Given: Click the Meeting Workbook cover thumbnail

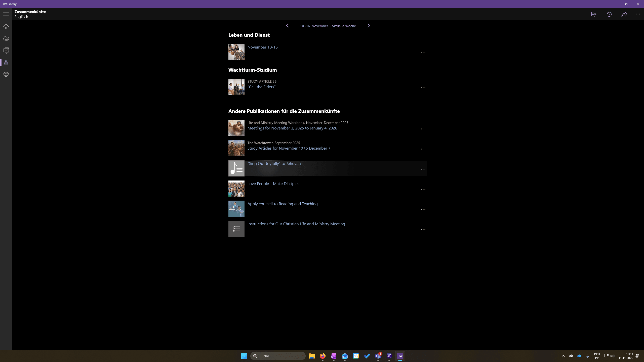Looking at the screenshot, I should point(236,128).
